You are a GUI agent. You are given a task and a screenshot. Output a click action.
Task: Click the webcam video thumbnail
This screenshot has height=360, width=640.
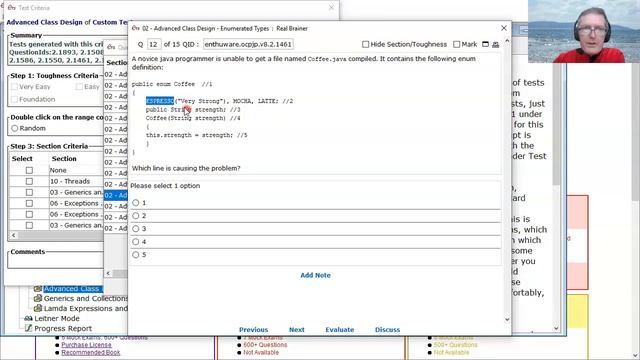[584, 31]
